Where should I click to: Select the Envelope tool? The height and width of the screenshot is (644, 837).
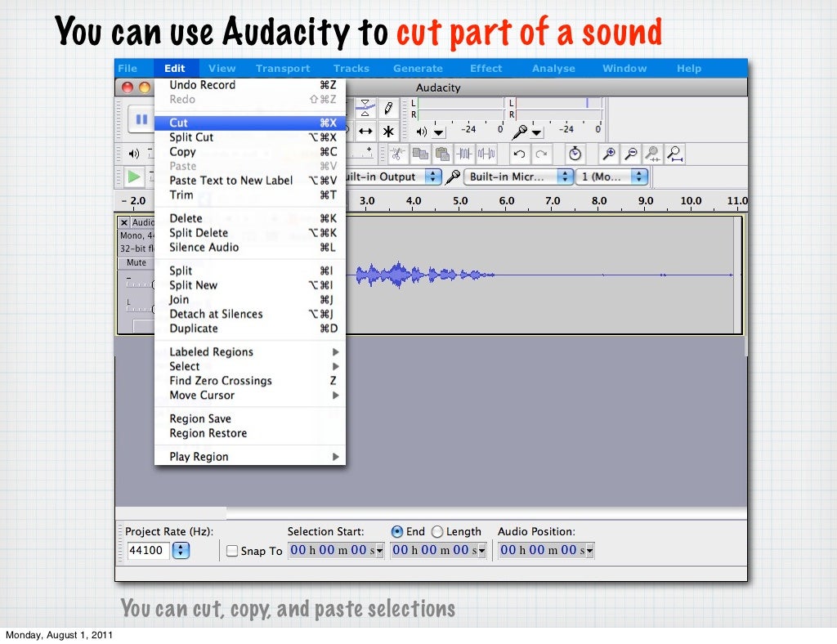(365, 108)
